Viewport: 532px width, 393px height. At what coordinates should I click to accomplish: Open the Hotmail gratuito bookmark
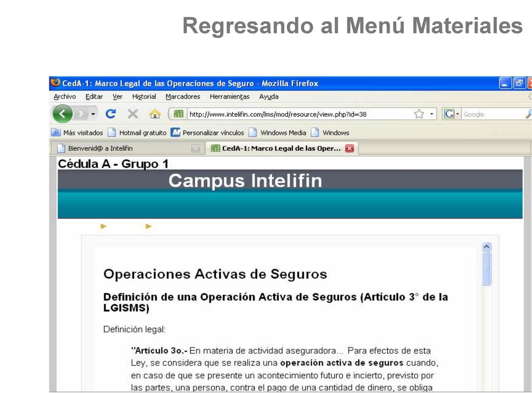(137, 132)
